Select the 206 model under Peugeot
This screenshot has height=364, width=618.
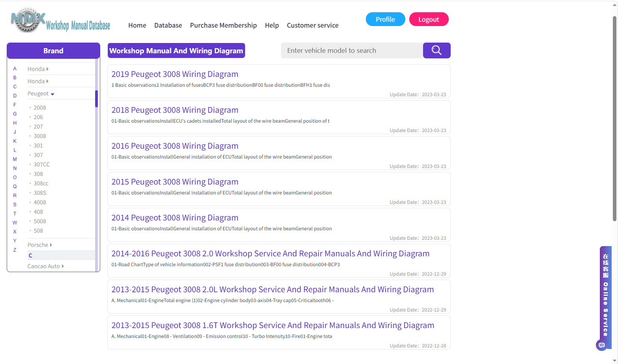click(x=38, y=117)
